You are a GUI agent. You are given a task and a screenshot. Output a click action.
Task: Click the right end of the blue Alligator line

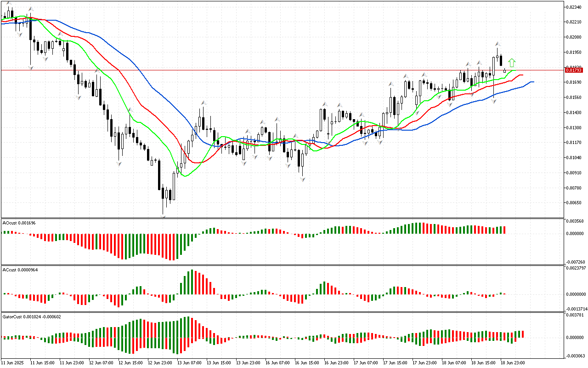pyautogui.click(x=532, y=82)
